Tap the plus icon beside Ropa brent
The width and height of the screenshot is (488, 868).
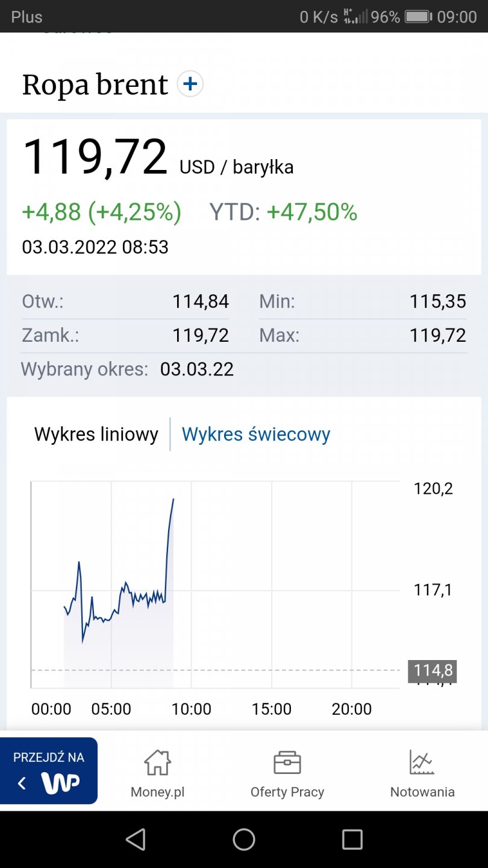[x=190, y=84]
